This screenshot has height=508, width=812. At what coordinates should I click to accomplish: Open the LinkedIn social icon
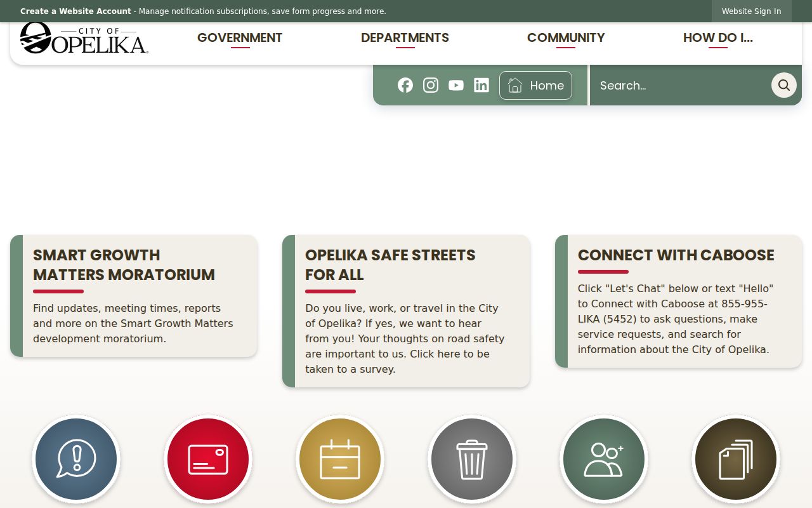(x=481, y=85)
